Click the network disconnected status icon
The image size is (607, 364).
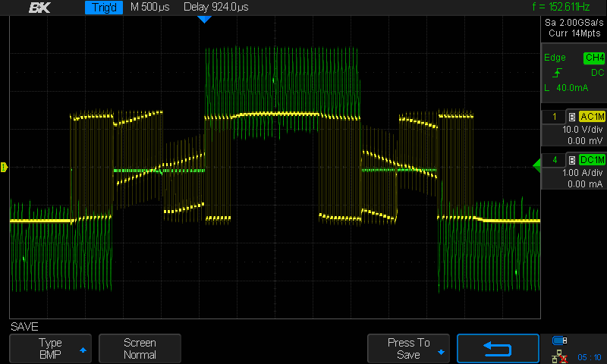[559, 356]
